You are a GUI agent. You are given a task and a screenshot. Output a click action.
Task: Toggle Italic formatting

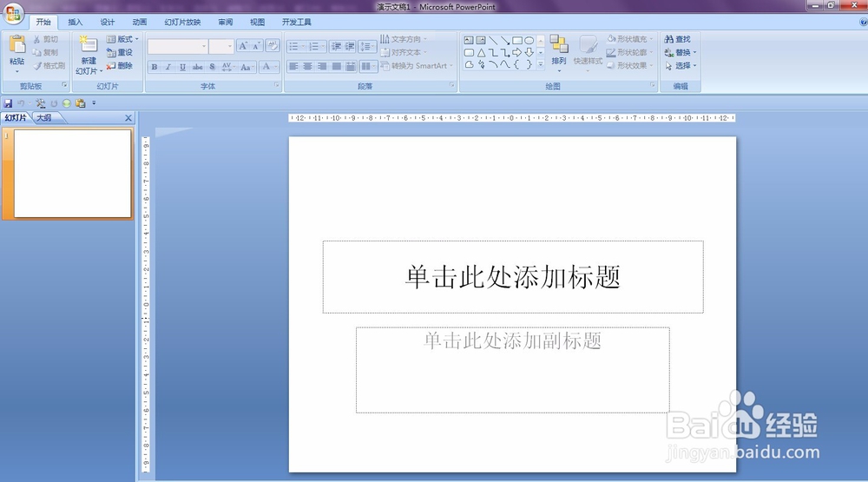[168, 67]
